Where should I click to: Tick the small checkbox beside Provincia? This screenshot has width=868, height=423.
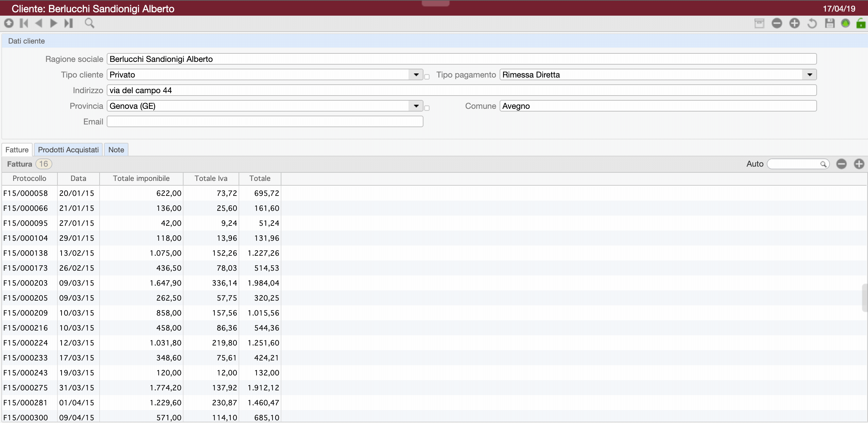click(x=427, y=108)
